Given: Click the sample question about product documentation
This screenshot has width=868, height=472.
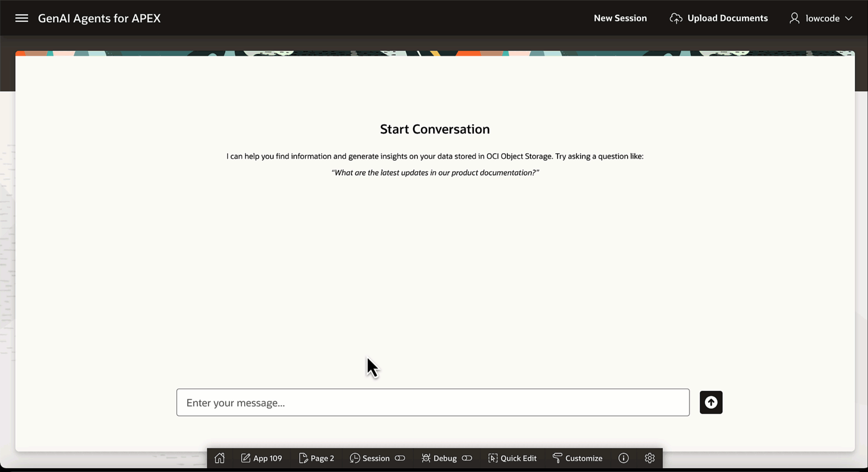Looking at the screenshot, I should [435, 173].
